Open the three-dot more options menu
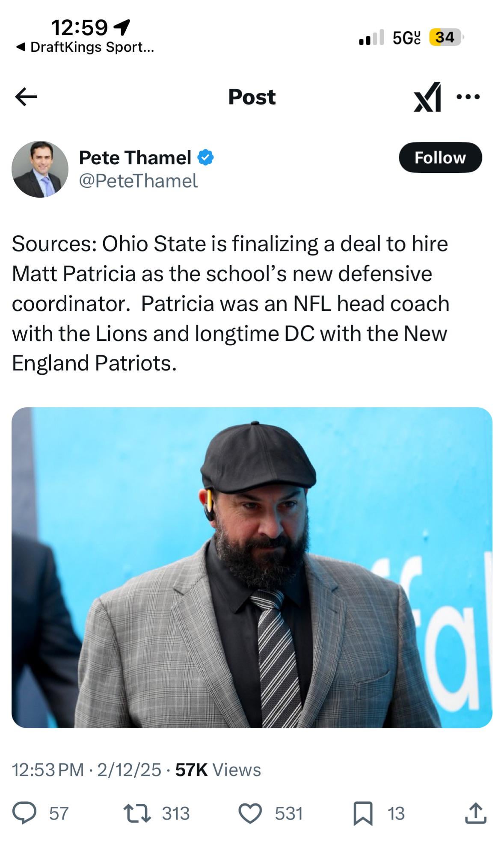 click(468, 97)
